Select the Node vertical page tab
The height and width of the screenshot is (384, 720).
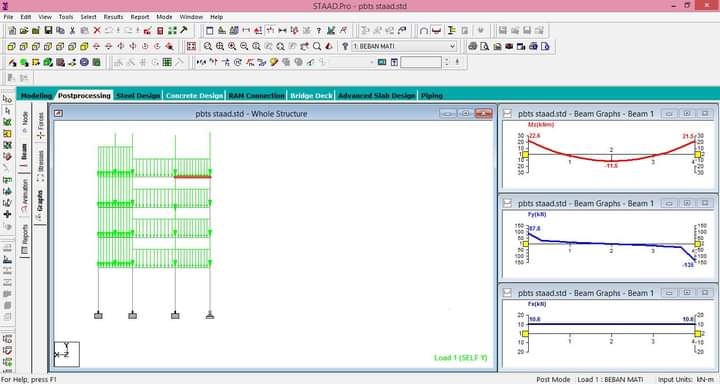[25, 122]
